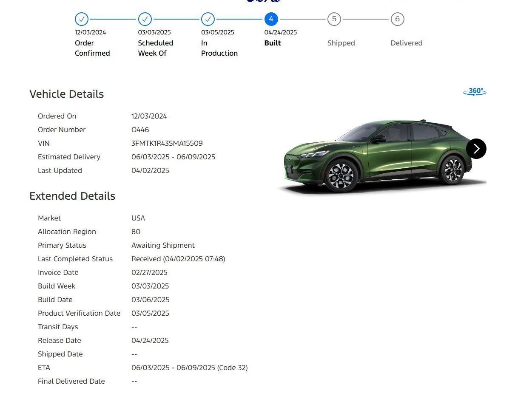Click Build Week value 03/03/2025
532x396 pixels.
pyautogui.click(x=150, y=286)
